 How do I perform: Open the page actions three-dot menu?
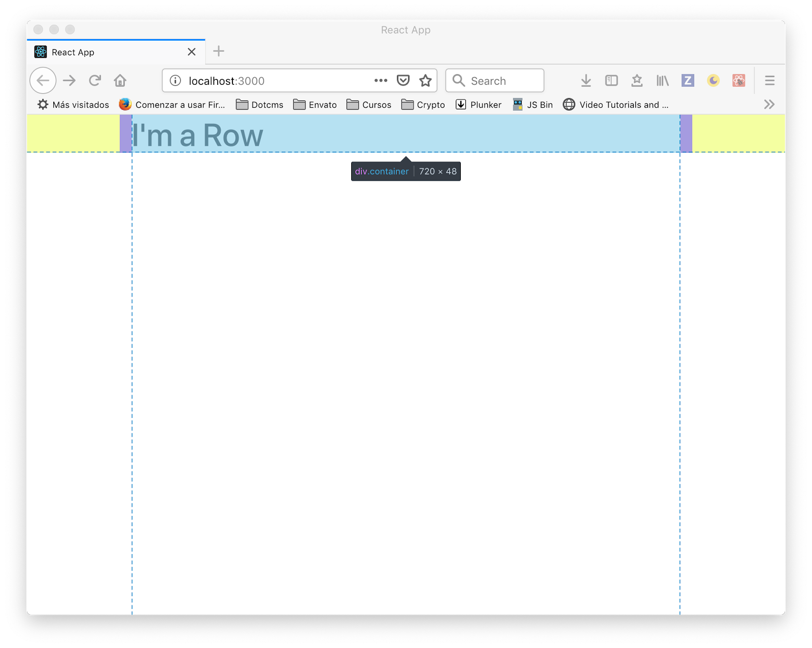(x=381, y=80)
